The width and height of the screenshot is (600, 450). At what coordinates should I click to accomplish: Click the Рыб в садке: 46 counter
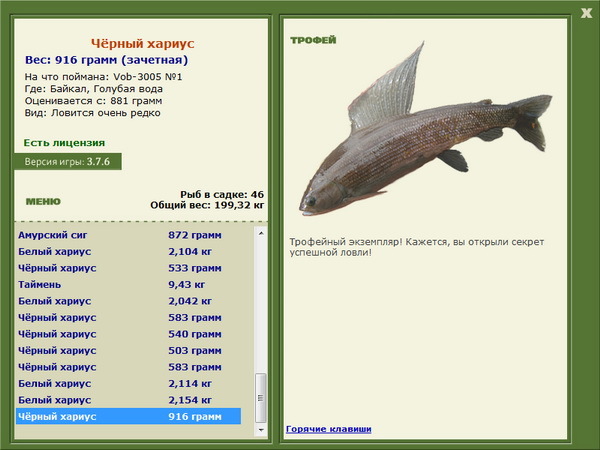222,194
